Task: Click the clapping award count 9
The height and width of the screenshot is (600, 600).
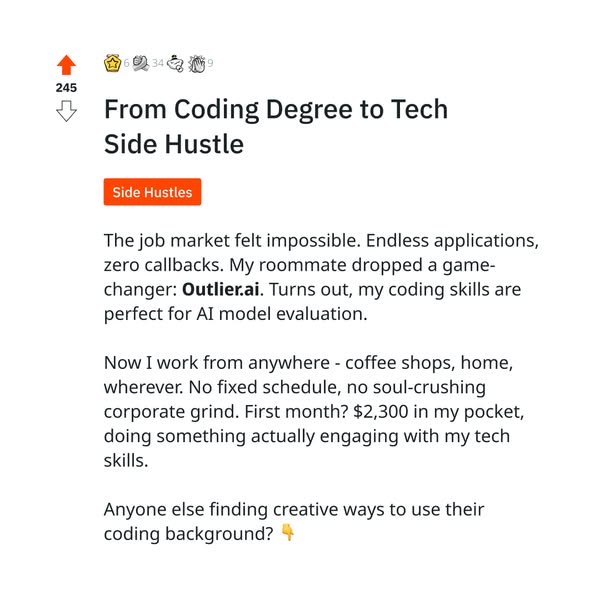Action: tap(210, 64)
